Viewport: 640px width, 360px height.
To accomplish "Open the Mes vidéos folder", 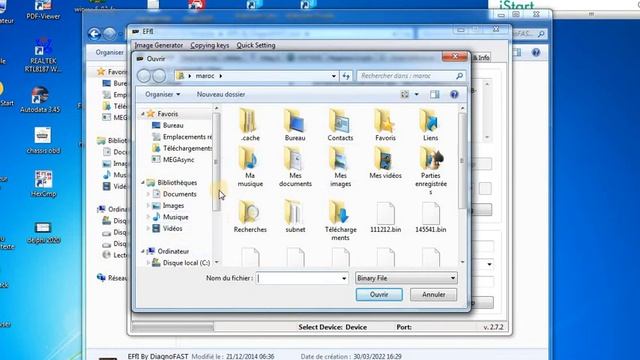I will pyautogui.click(x=385, y=163).
